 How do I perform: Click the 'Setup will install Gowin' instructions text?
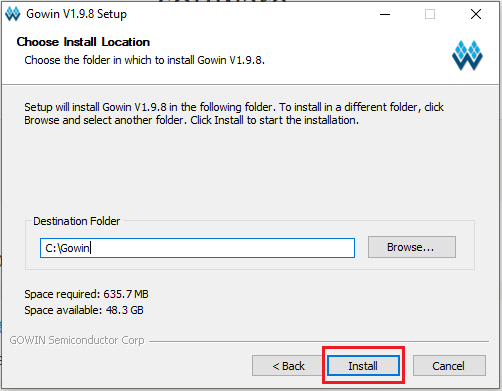click(x=234, y=113)
